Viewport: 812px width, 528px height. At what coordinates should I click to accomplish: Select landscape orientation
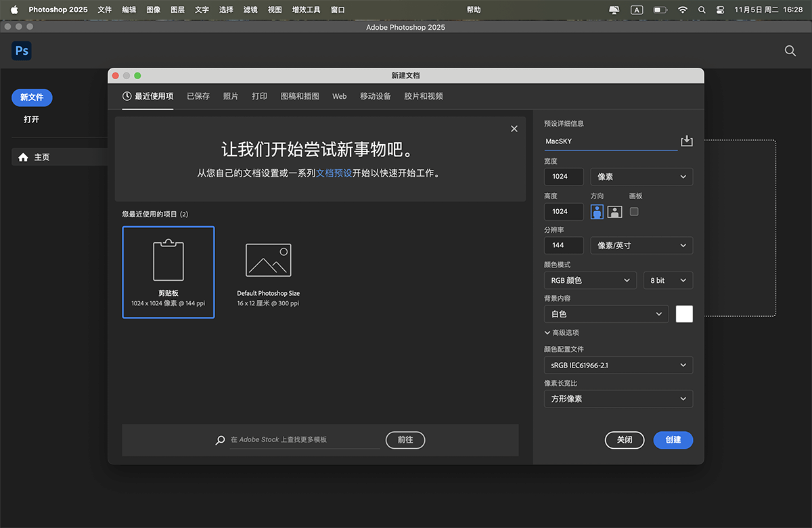614,212
